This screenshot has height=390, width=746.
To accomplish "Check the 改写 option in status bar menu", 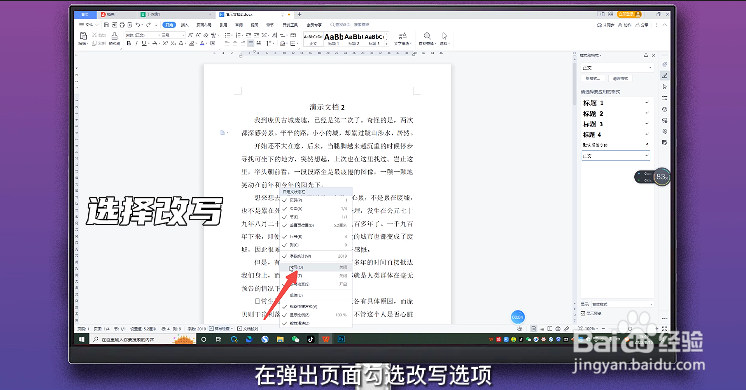I will pyautogui.click(x=315, y=267).
